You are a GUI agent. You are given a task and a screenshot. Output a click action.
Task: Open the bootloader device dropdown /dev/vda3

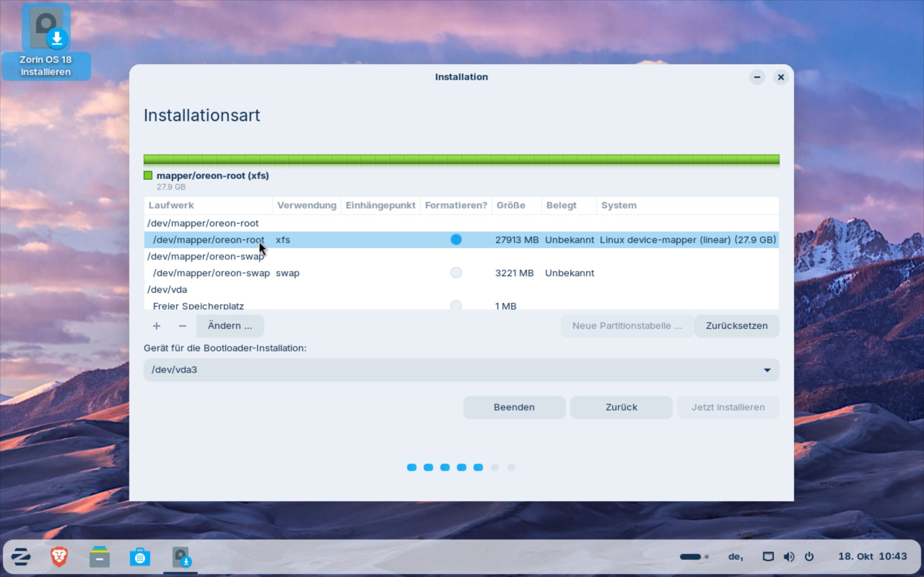coord(461,370)
